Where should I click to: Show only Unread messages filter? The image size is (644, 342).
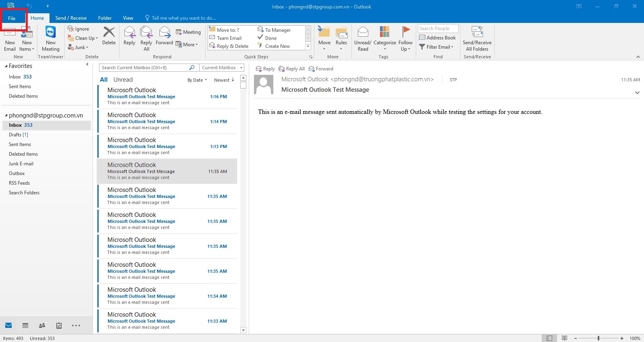(x=123, y=80)
